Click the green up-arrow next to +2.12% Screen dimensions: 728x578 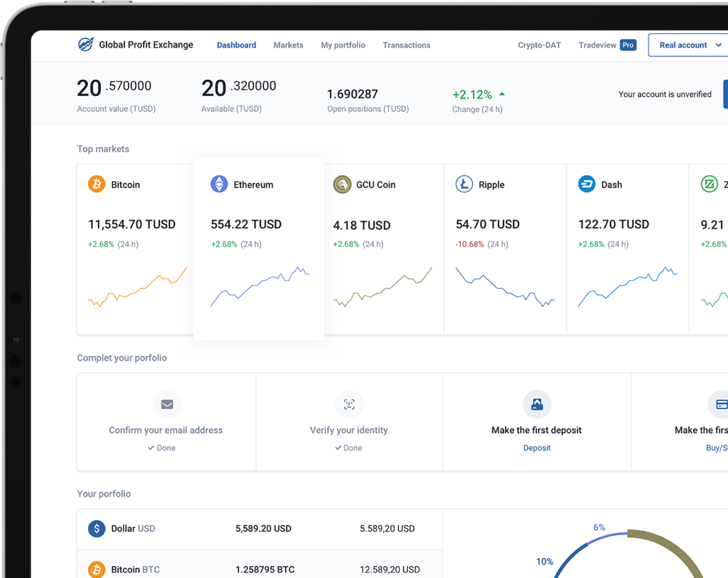tap(502, 94)
